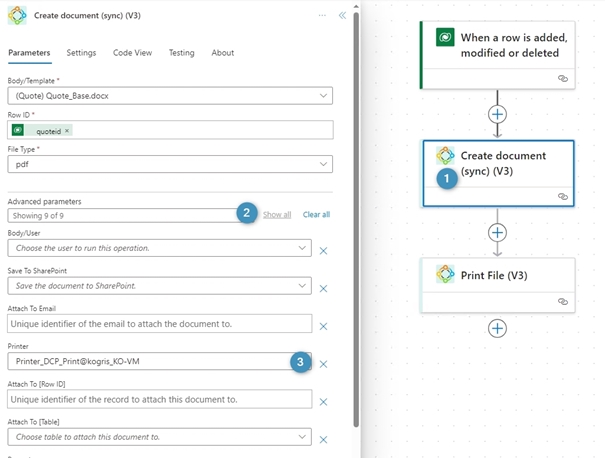Select the Create document (sync) (V3) card

pos(498,174)
